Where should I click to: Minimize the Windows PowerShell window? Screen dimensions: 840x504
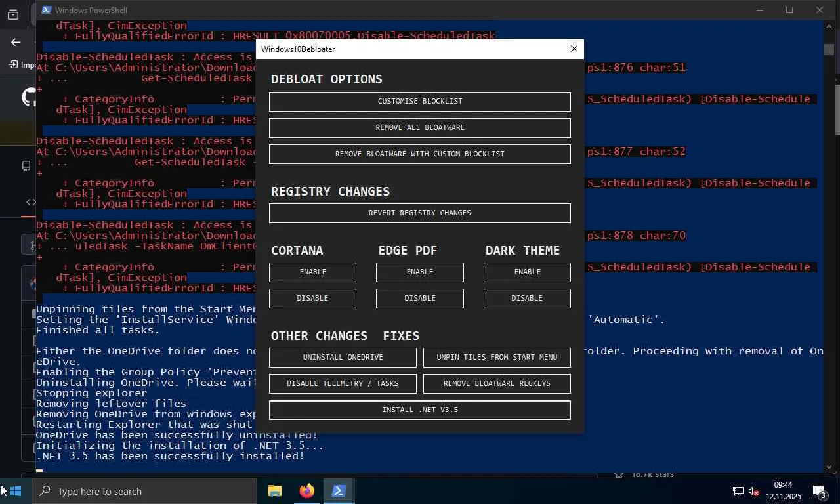tap(760, 10)
